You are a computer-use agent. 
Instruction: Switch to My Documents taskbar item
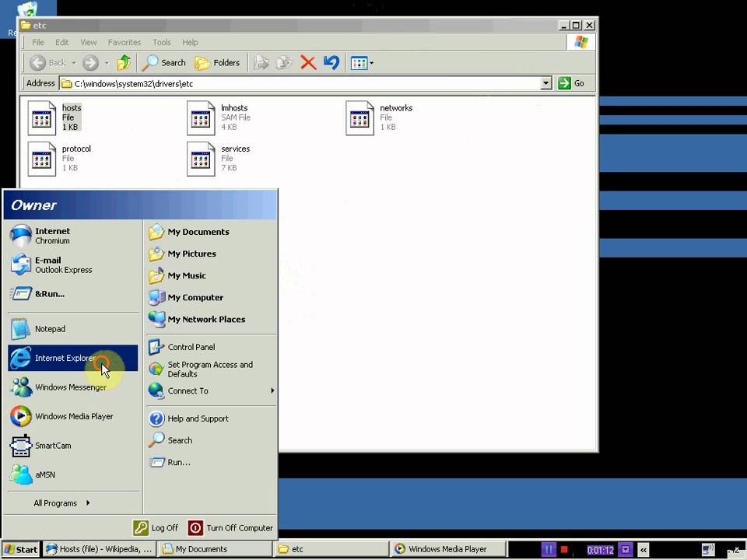click(216, 549)
